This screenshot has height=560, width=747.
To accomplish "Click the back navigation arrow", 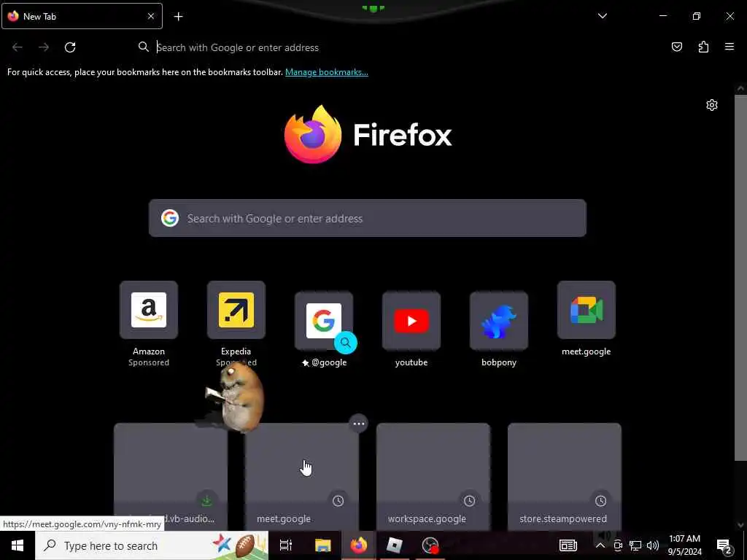I will click(x=18, y=47).
